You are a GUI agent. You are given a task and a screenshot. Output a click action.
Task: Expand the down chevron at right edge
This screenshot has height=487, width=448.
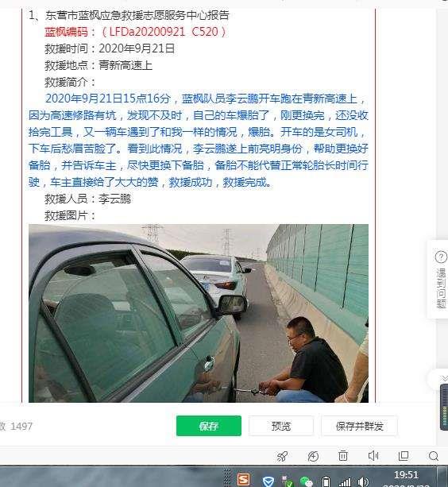coord(445,378)
